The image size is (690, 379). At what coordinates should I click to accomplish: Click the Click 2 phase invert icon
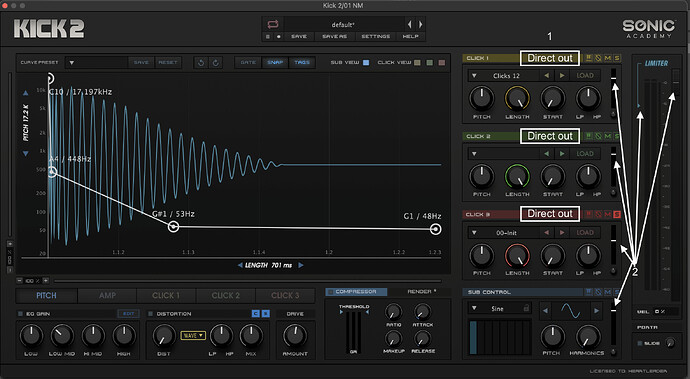point(598,136)
